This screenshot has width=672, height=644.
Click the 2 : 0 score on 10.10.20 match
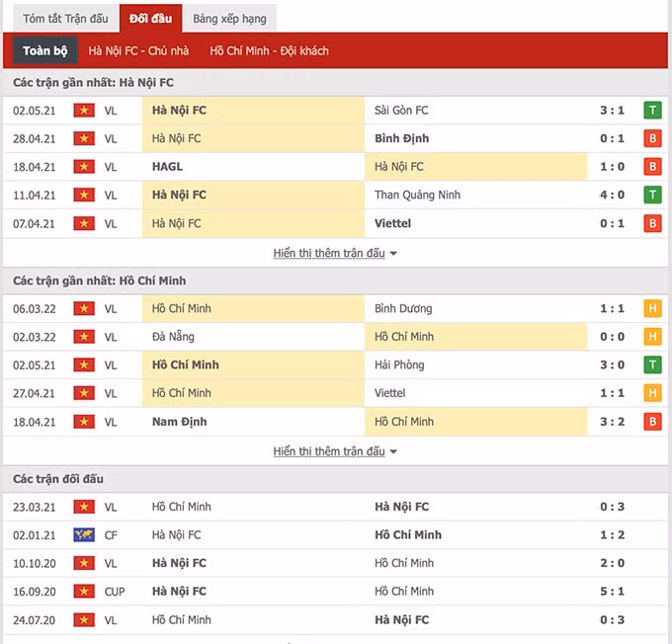[612, 563]
